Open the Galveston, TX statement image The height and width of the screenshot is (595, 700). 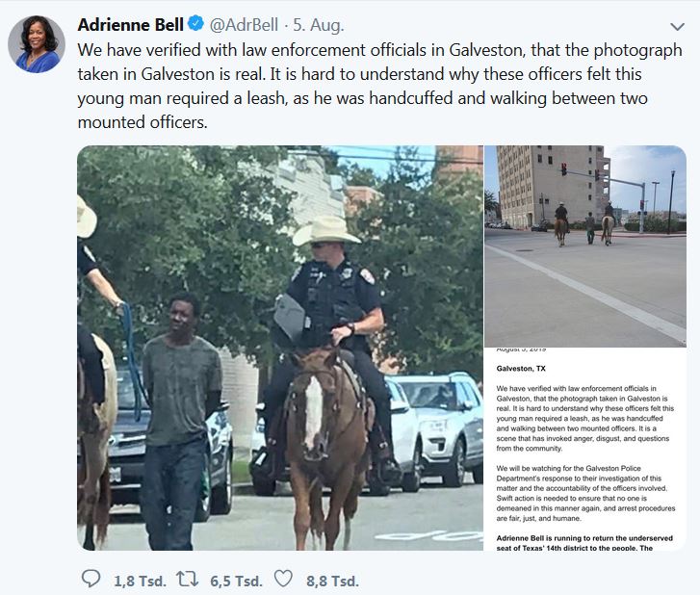click(585, 449)
